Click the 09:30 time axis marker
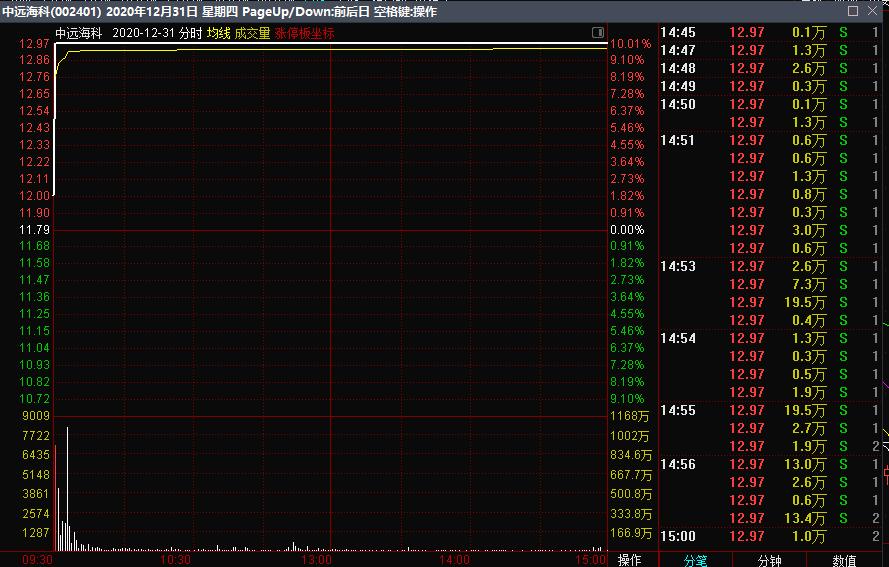889x567 pixels. tap(37, 560)
